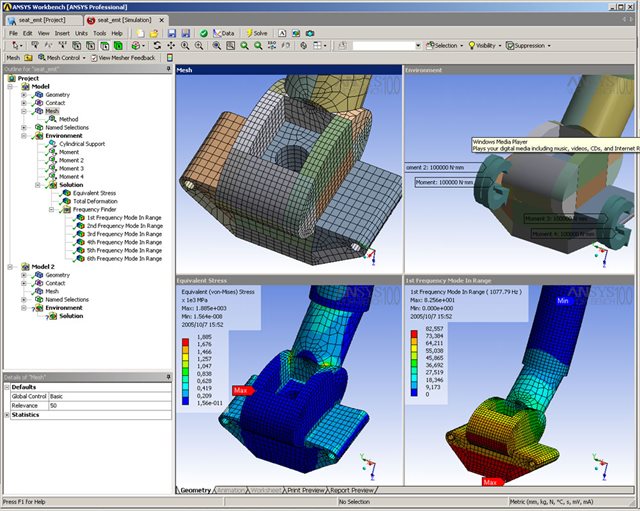Click the Open folder toolbar icon
Image resolution: width=640 pixels, height=511 pixels.
[154, 33]
